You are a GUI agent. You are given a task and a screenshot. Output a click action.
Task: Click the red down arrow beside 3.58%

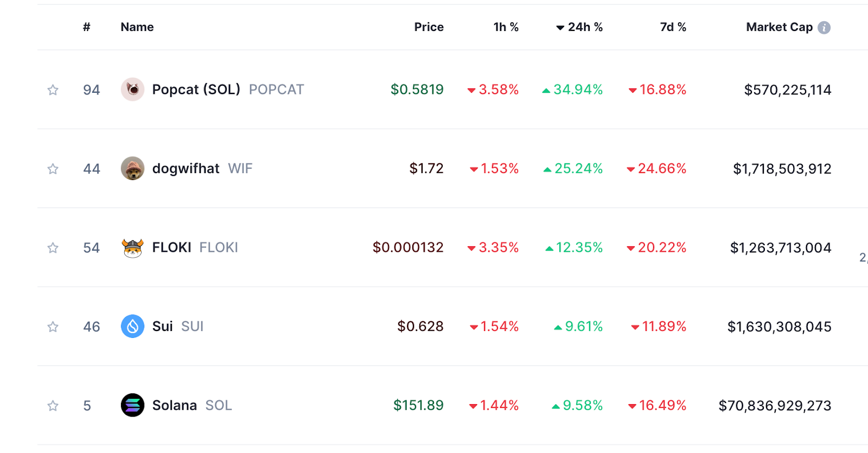[x=471, y=90]
